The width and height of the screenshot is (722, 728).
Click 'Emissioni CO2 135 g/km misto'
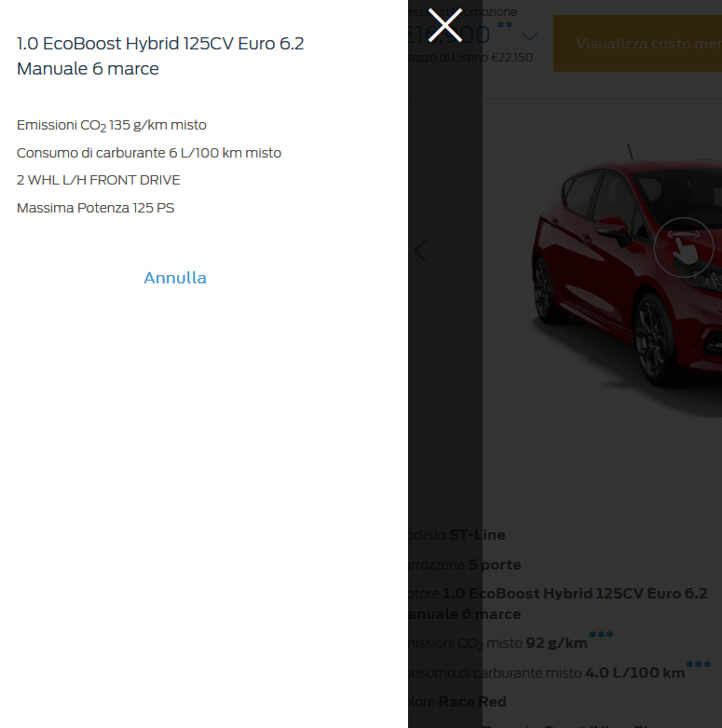click(x=112, y=125)
